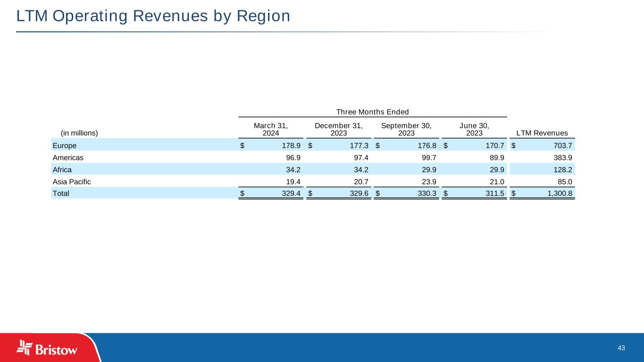Click the Total row label
Image resolution: width=644 pixels, height=362 pixels.
click(61, 193)
